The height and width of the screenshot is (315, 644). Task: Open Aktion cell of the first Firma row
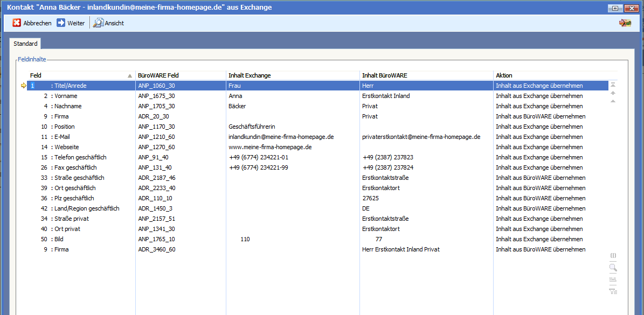coord(540,116)
